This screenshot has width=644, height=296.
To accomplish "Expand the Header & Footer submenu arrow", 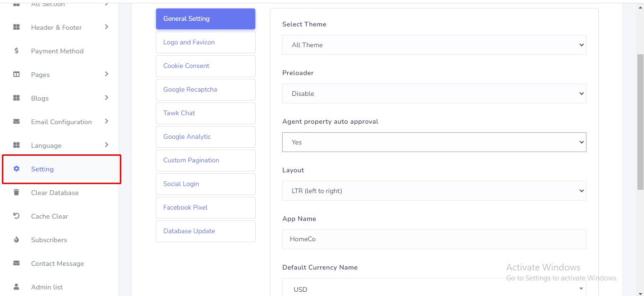I will pos(107,27).
